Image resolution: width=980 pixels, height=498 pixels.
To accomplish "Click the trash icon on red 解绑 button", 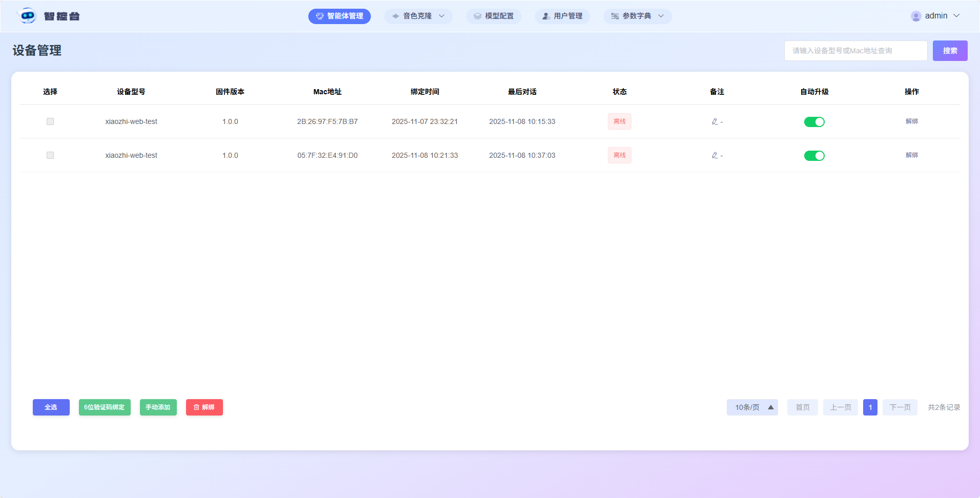I will point(196,407).
